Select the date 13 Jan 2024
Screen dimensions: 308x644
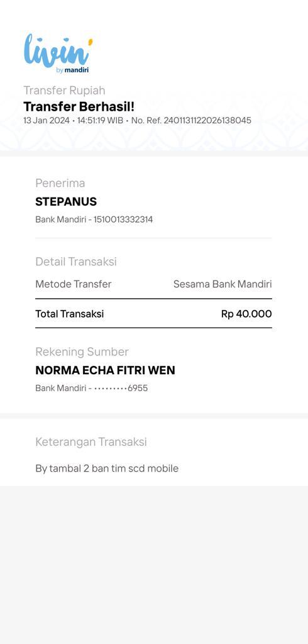coord(47,121)
